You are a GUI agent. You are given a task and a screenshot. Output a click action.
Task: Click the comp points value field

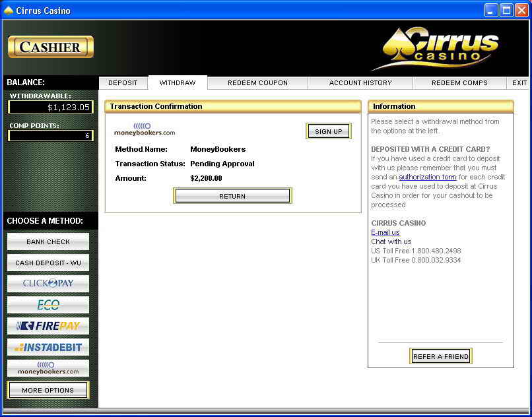click(x=51, y=136)
